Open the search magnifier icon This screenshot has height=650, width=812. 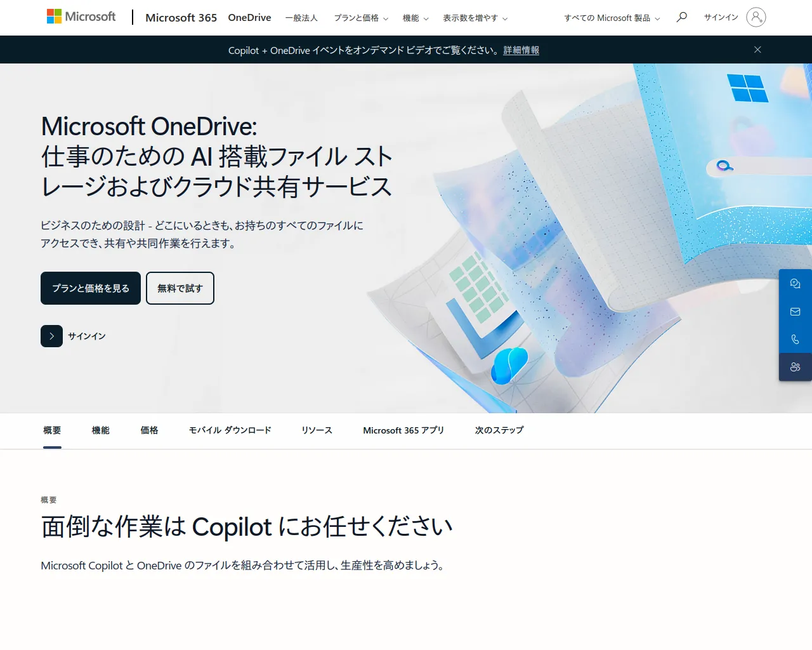(682, 17)
